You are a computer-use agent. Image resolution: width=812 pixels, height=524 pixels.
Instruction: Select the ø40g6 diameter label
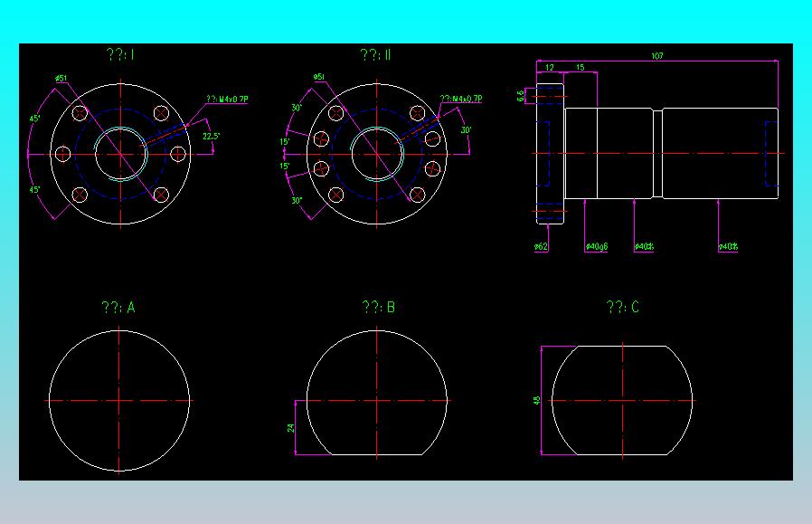pos(597,246)
